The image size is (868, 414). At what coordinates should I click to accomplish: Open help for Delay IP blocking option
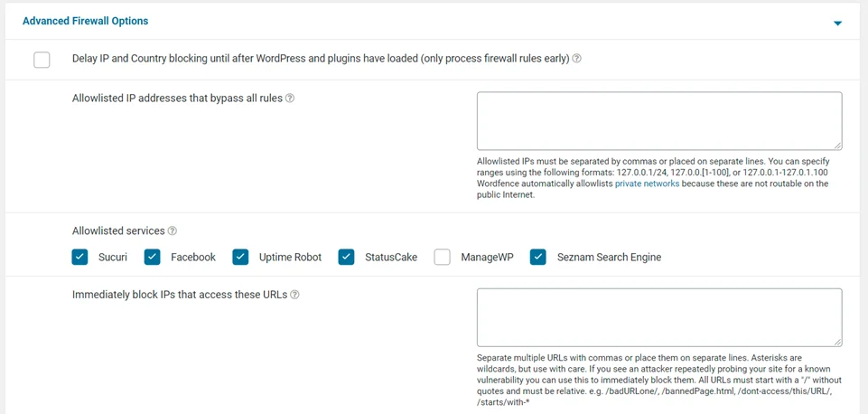pyautogui.click(x=577, y=60)
